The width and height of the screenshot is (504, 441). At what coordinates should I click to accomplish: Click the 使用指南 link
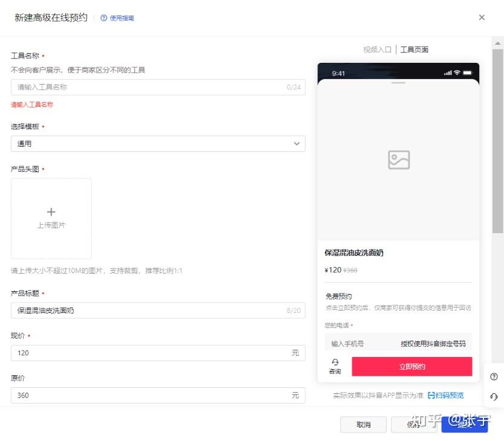point(122,18)
